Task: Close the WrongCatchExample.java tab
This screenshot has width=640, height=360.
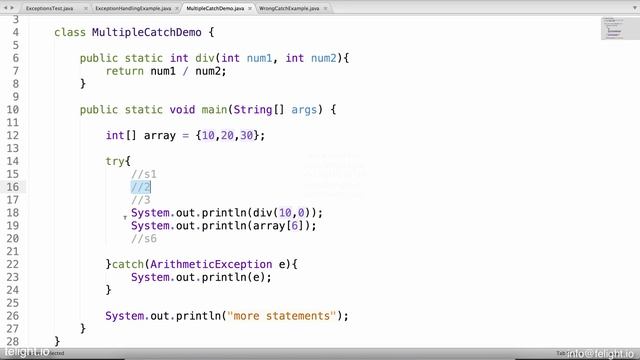Action: pyautogui.click(x=325, y=8)
